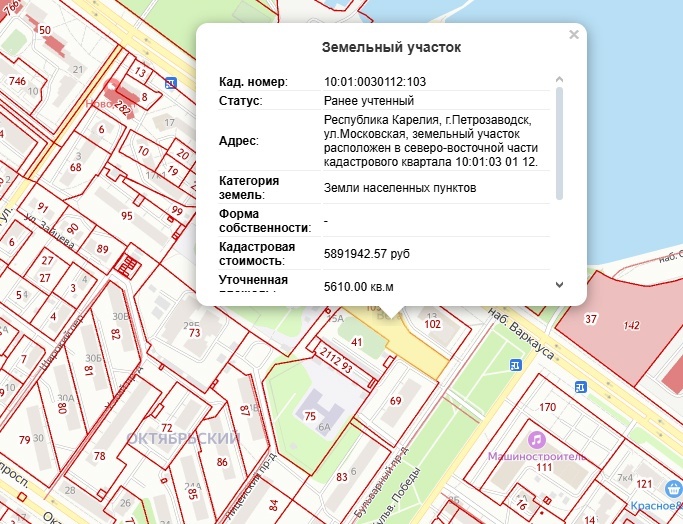Click the bus stop icon by наб. Варкауса park
This screenshot has width=683, height=524.
516,365
